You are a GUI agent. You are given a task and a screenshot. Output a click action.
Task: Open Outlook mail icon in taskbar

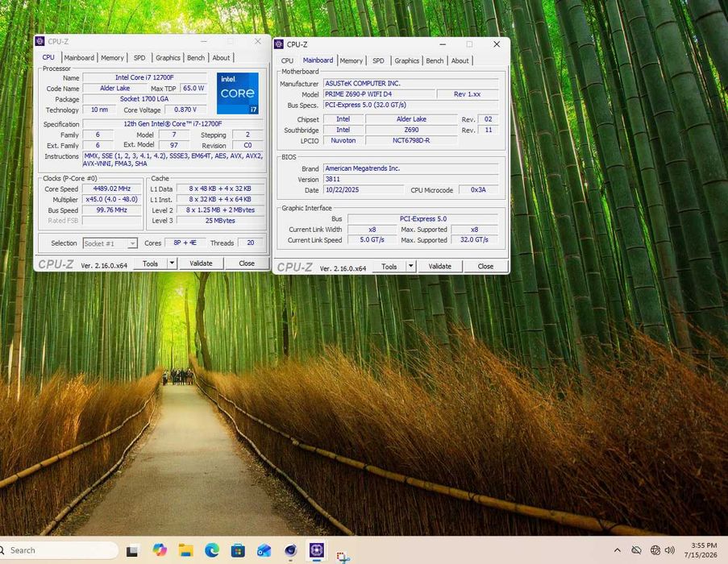(x=264, y=550)
